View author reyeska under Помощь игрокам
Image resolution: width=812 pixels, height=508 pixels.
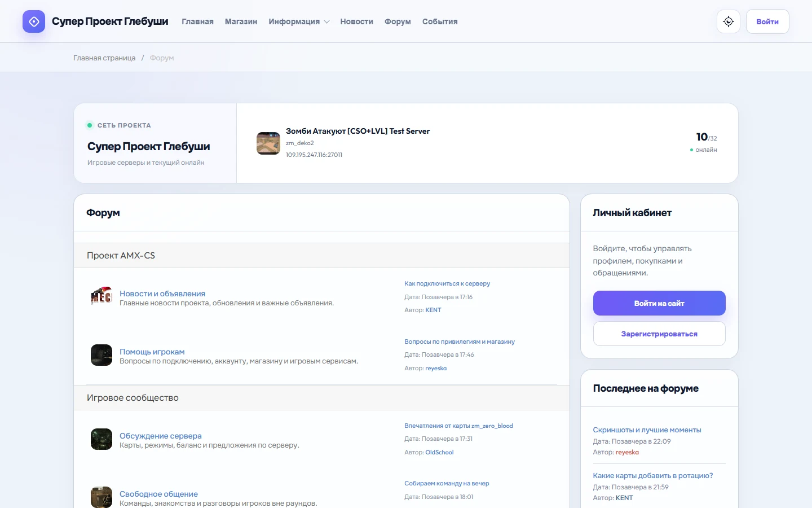point(436,368)
